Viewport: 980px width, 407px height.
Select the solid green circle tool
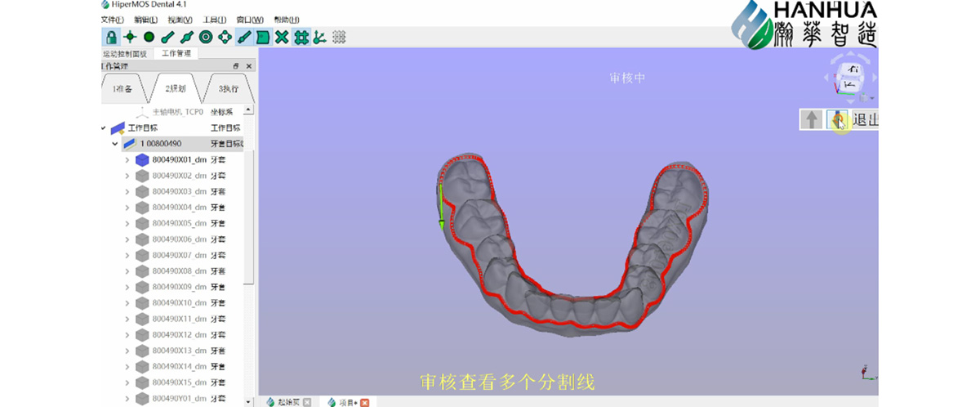coord(149,37)
